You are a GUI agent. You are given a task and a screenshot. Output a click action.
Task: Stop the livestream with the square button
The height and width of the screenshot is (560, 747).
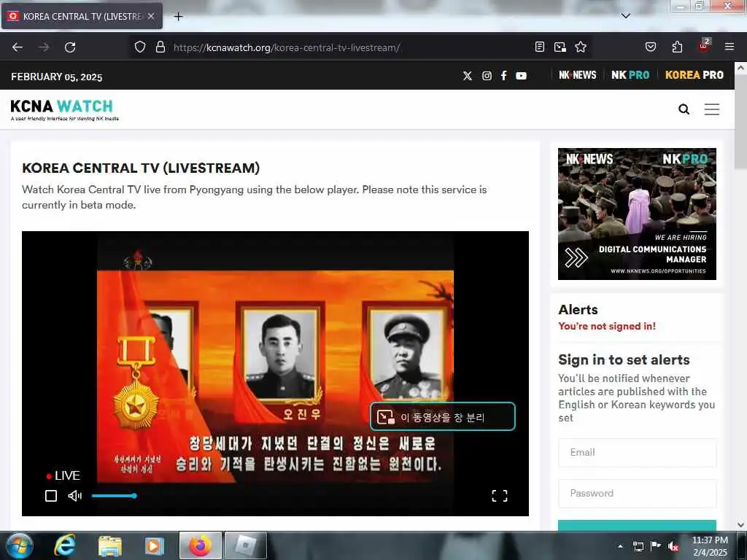[51, 496]
